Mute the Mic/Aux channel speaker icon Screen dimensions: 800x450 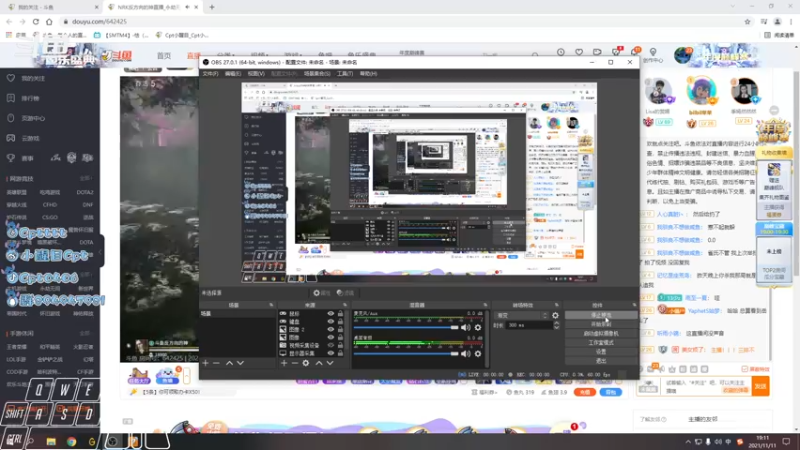pos(466,328)
